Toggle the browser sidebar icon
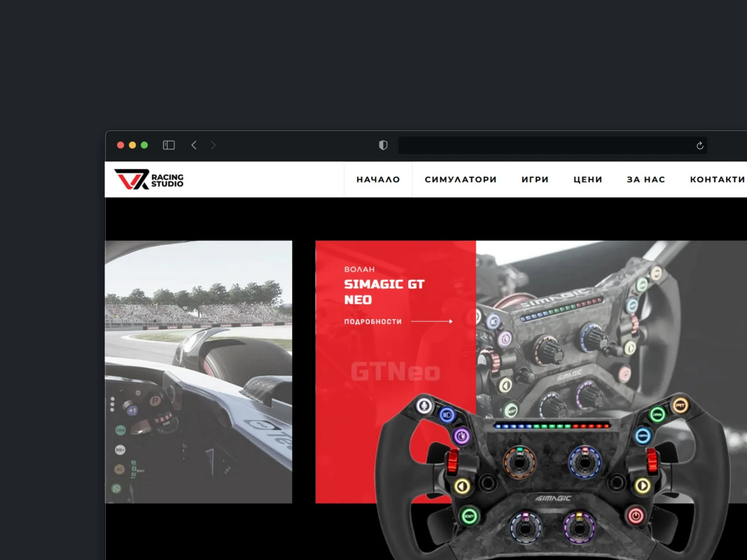This screenshot has height=560, width=747. click(x=169, y=145)
